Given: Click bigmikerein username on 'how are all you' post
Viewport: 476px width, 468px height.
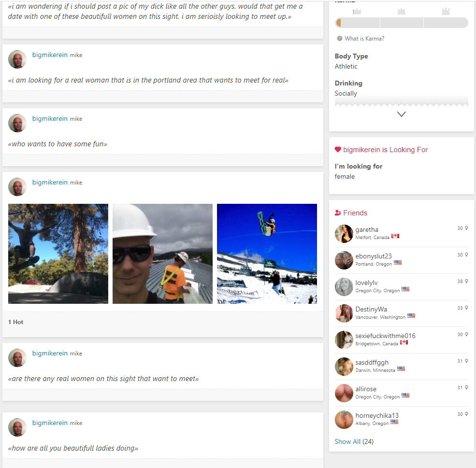Looking at the screenshot, I should click(x=50, y=423).
